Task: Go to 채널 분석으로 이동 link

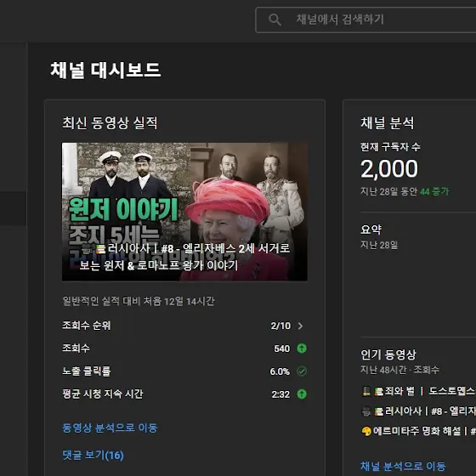Action: (403, 467)
